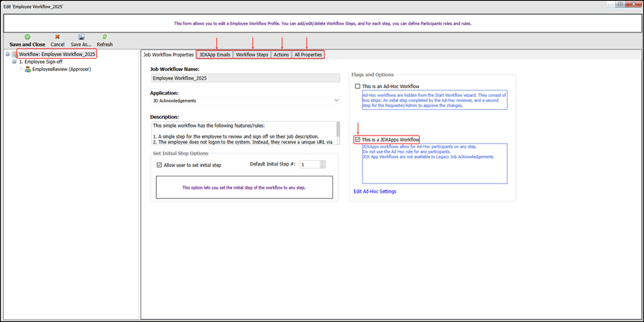
Task: Open the Application dropdown list
Action: click(337, 101)
